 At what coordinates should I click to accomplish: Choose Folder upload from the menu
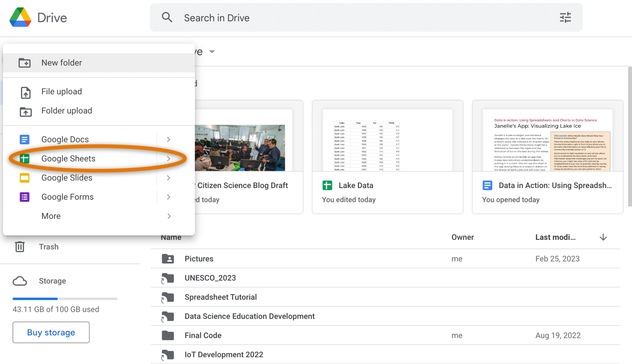point(99,111)
